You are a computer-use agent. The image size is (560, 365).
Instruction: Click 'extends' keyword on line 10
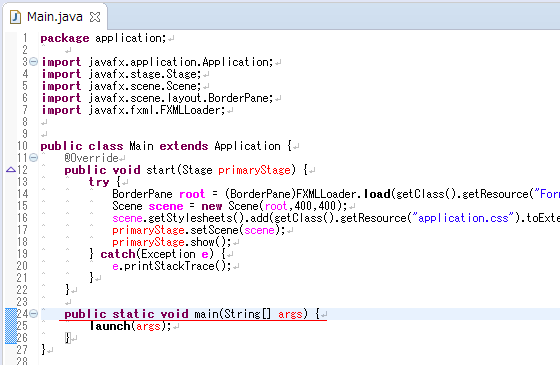tap(184, 146)
